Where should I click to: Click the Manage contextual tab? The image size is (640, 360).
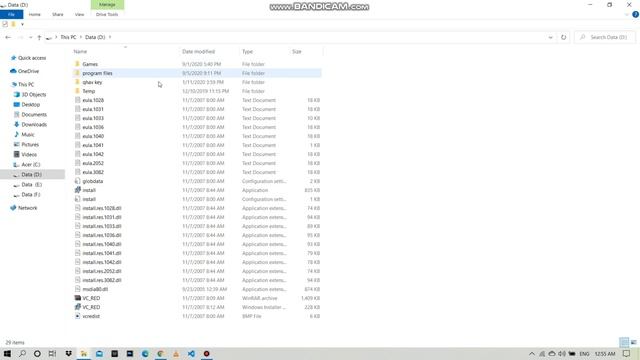tap(107, 4)
